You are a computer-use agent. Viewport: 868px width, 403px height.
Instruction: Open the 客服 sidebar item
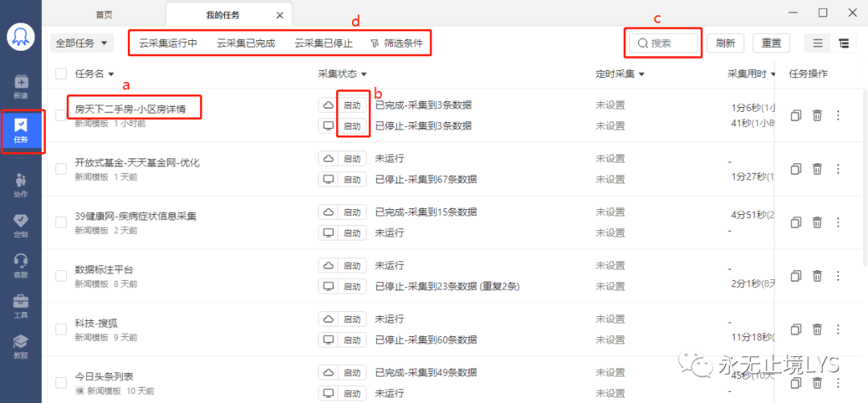(x=21, y=265)
